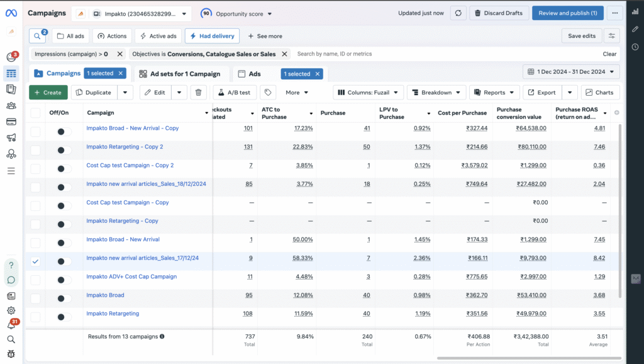Delete selected campaign with trash icon
Viewport: 644px width, 364px height.
tap(198, 93)
